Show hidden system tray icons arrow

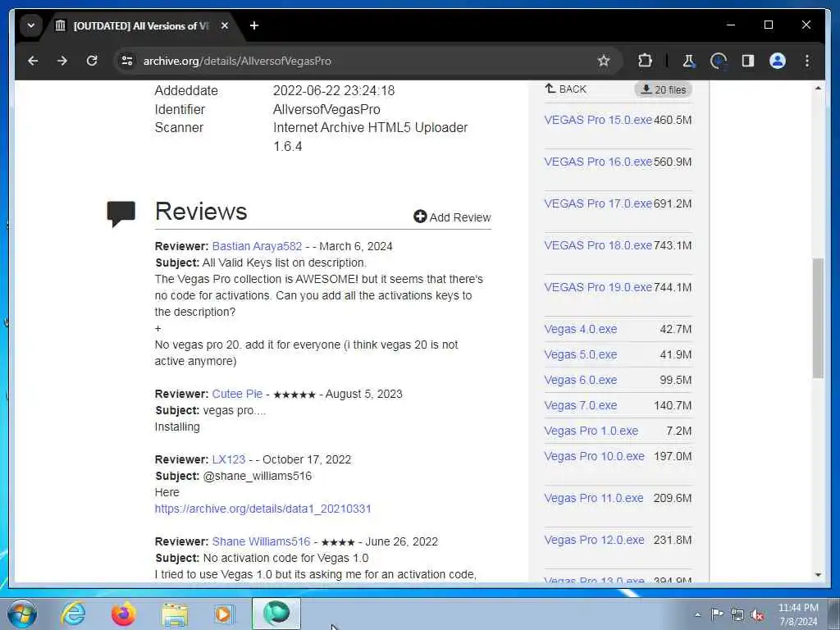(697, 614)
